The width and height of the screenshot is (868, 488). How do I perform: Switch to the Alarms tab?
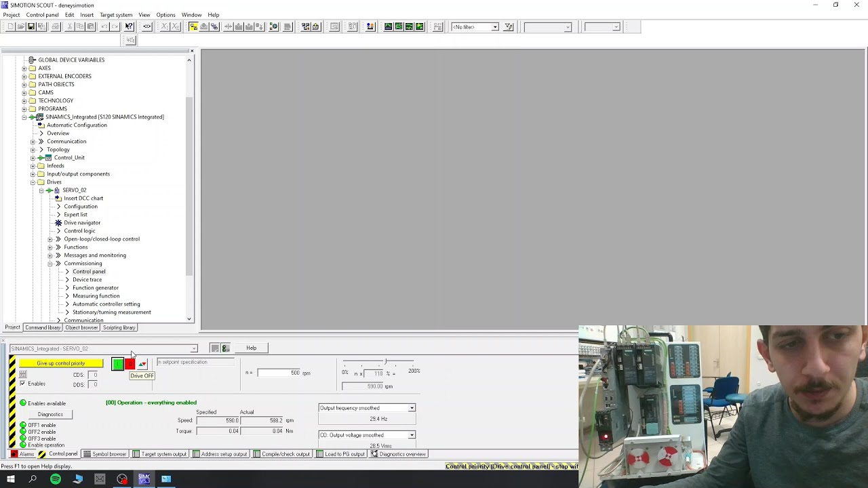[23, 454]
